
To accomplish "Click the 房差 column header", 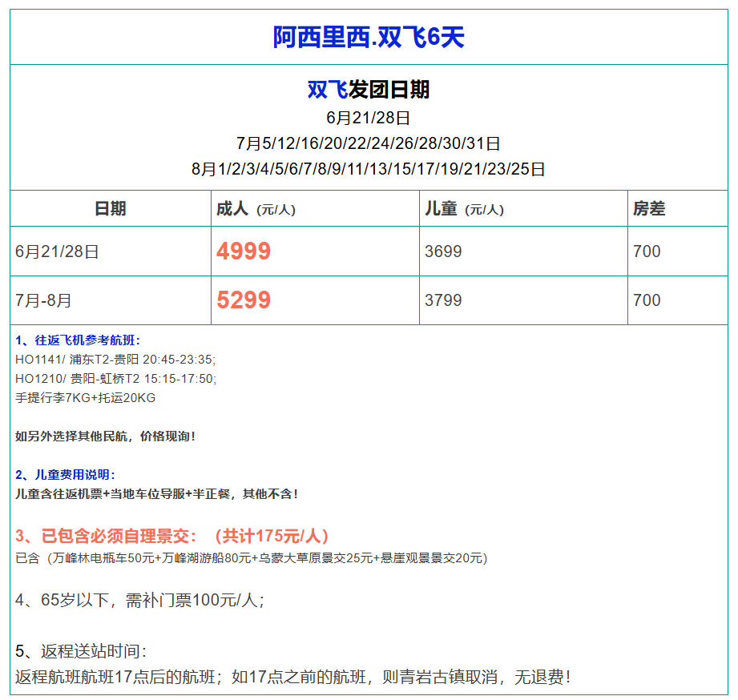I will (649, 209).
